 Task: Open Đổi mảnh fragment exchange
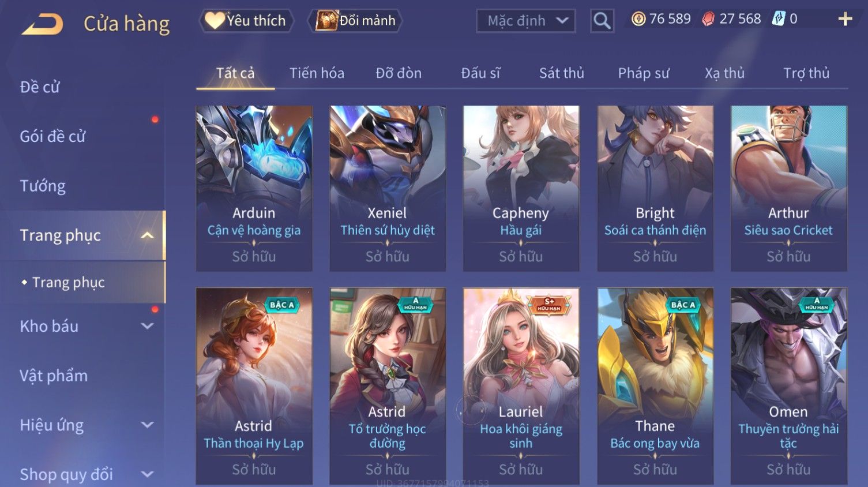(x=355, y=21)
